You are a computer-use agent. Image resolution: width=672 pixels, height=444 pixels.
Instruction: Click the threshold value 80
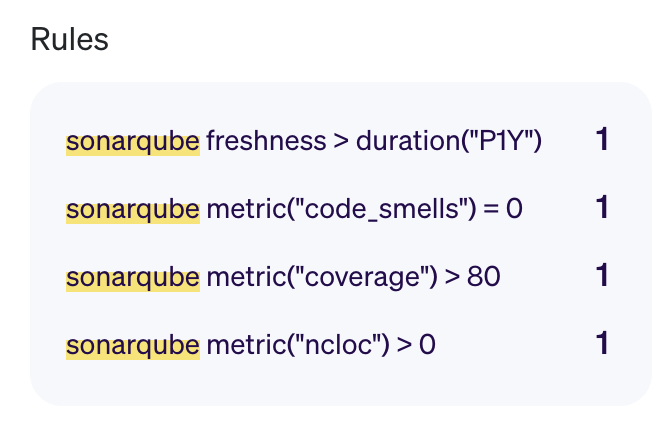pyautogui.click(x=483, y=277)
